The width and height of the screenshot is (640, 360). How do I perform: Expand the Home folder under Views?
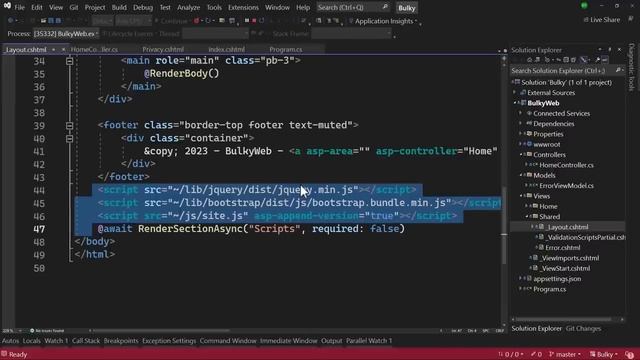pos(527,206)
